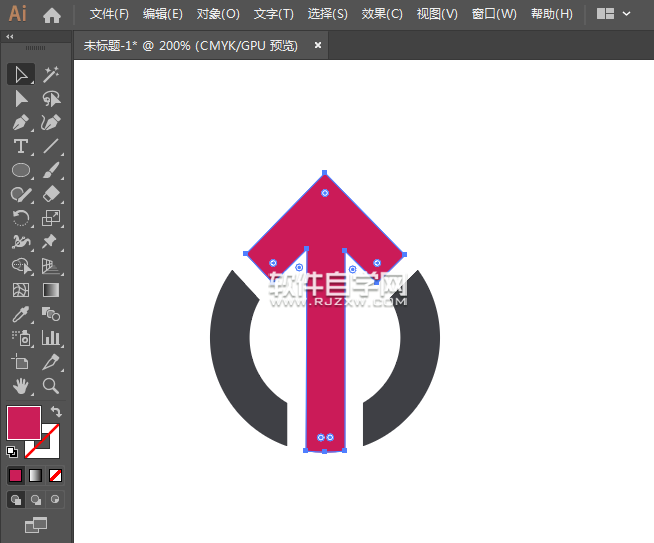The width and height of the screenshot is (654, 543).
Task: Select the Eyedropper tool
Action: (20, 314)
